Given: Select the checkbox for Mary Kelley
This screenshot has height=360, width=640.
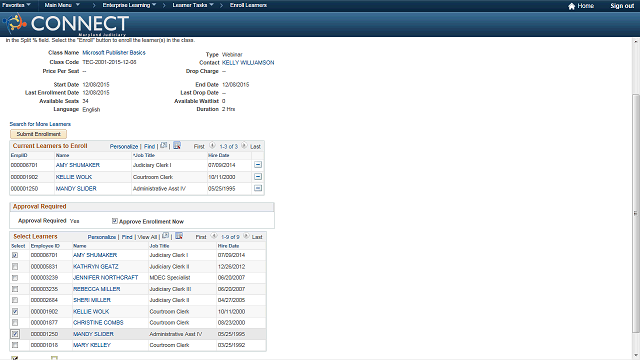Looking at the screenshot, I should pos(15,345).
